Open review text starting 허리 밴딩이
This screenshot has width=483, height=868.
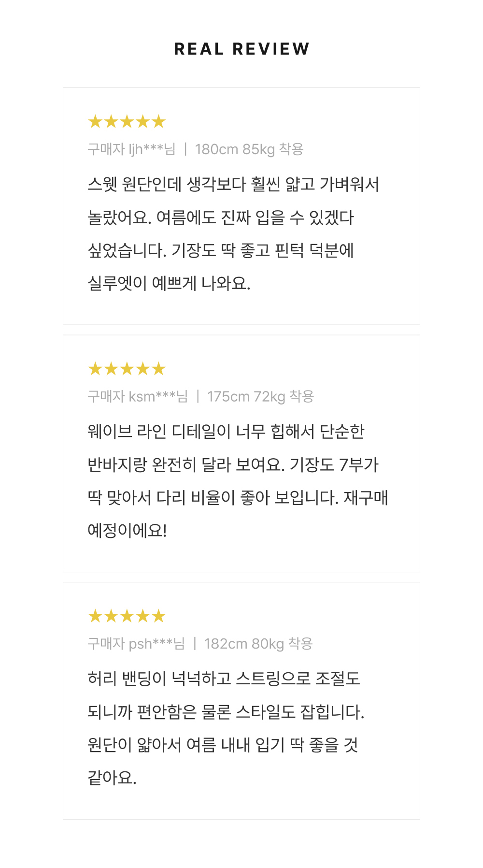click(226, 728)
